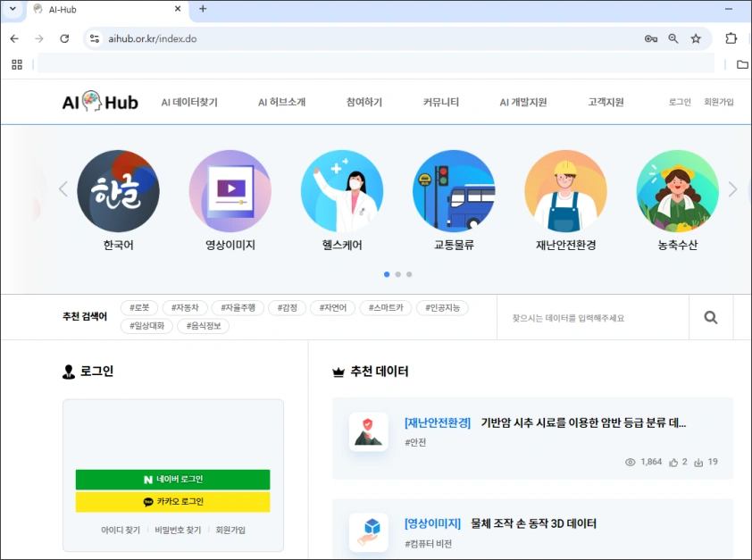Choose the 재난안전환경 worker icon
The height and width of the screenshot is (560, 752).
click(x=565, y=191)
